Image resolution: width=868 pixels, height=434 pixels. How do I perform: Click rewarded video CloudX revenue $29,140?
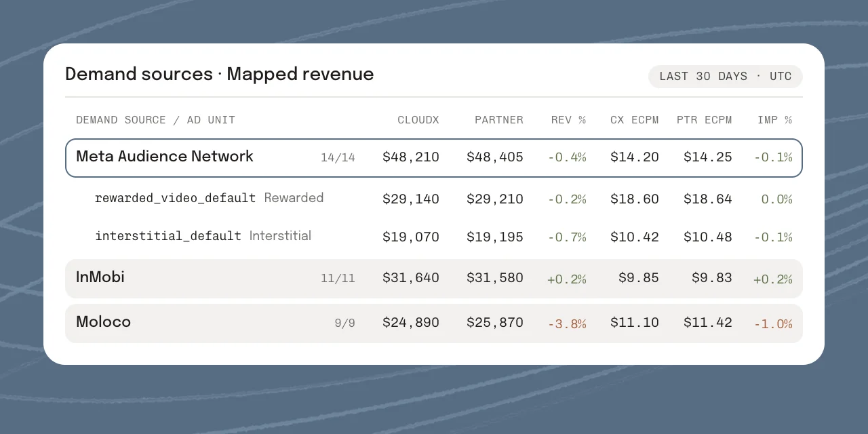(x=411, y=199)
